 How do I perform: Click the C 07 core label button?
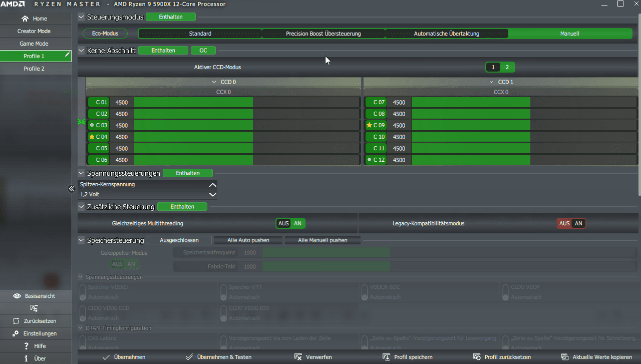pyautogui.click(x=376, y=102)
